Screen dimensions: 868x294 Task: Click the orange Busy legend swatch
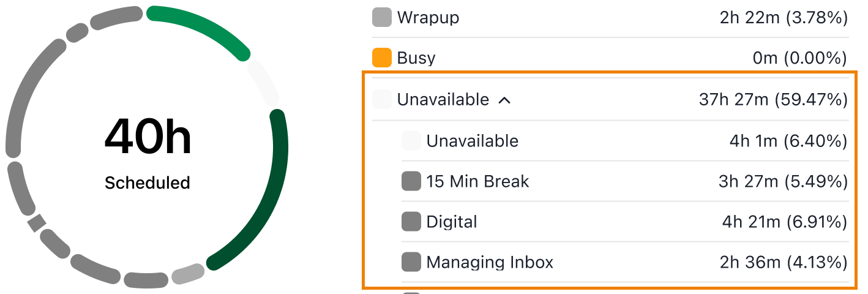pyautogui.click(x=382, y=58)
